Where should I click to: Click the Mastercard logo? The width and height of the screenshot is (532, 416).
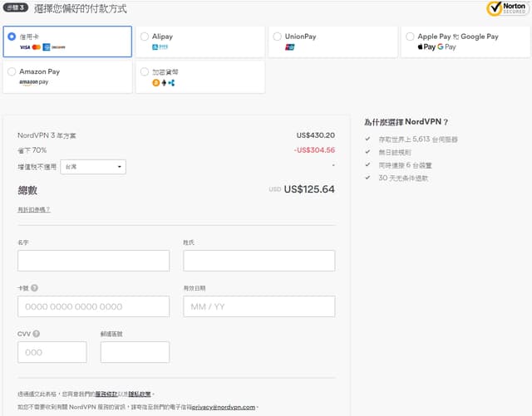(x=37, y=47)
